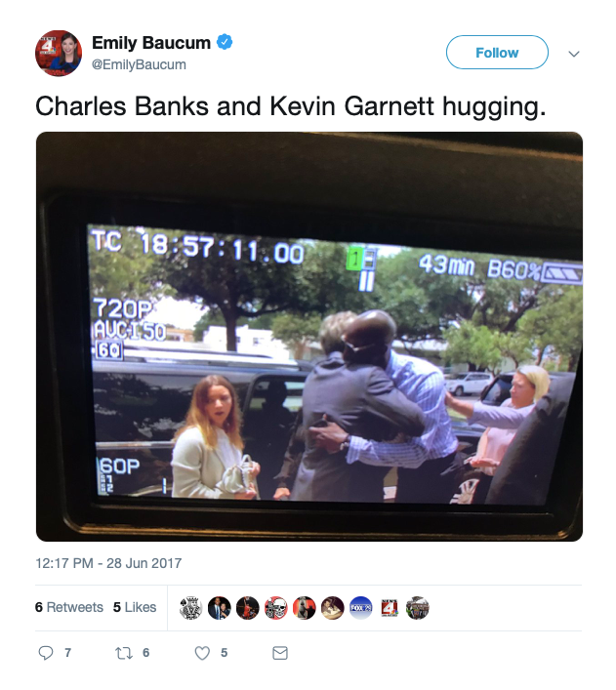View the 5 Likes list
Screen dimensions: 616x690
(x=135, y=607)
